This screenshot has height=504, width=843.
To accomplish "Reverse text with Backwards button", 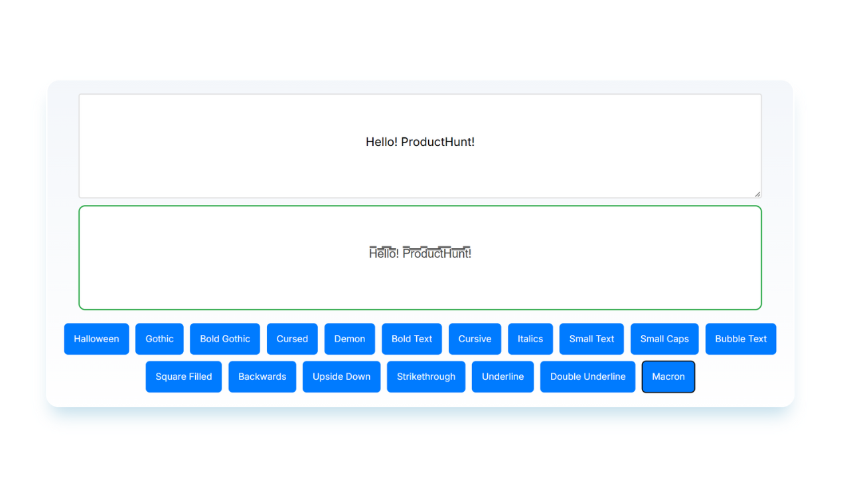I will [x=262, y=377].
